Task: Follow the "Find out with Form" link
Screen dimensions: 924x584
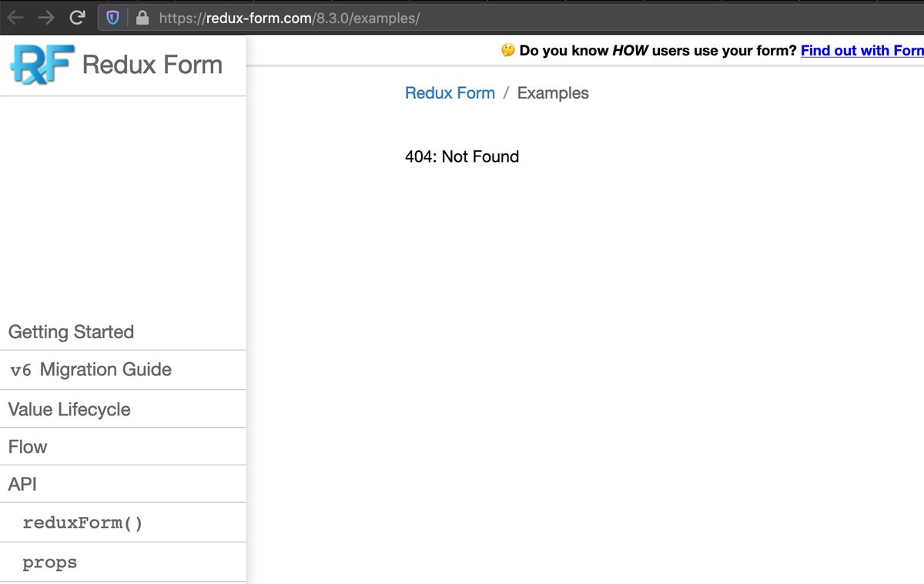Action: [862, 51]
